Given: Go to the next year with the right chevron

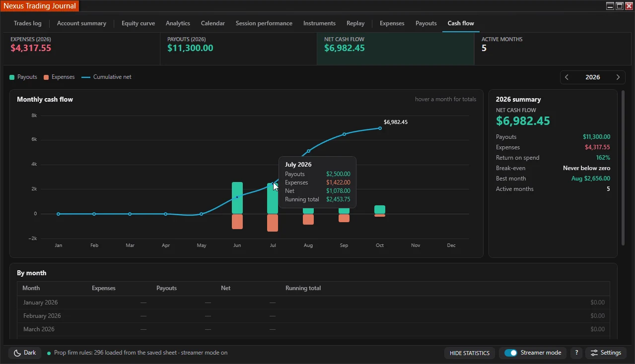Looking at the screenshot, I should tap(618, 77).
